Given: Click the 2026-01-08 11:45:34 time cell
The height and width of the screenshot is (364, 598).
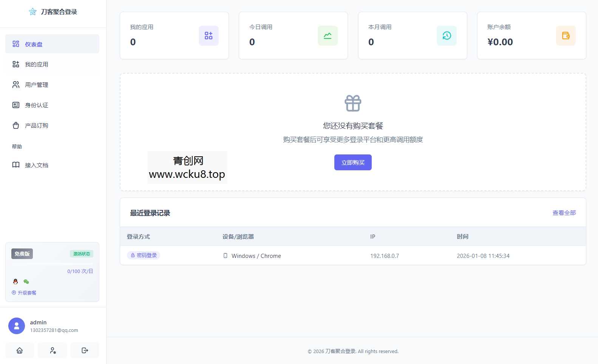Looking at the screenshot, I should tap(483, 256).
